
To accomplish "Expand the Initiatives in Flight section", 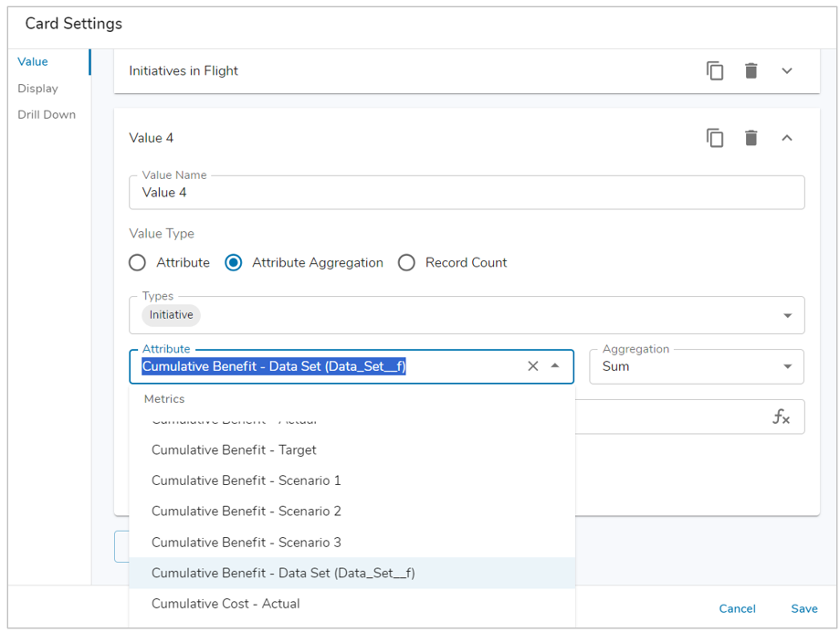I will (786, 70).
